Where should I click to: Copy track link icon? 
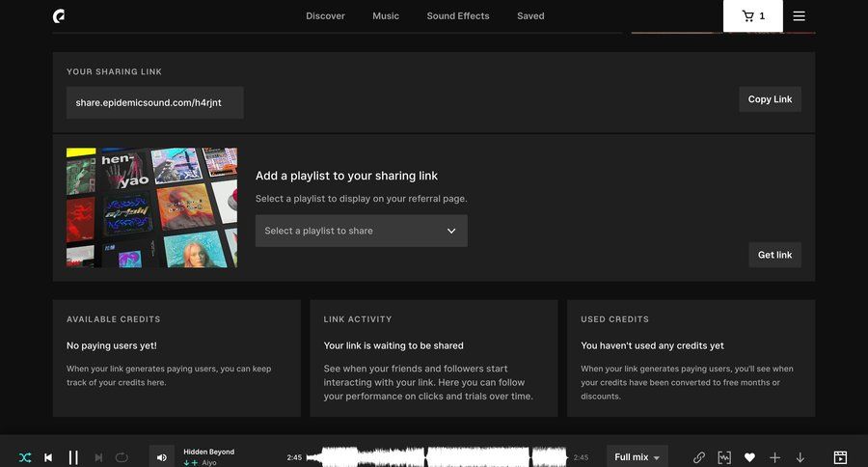tap(699, 457)
